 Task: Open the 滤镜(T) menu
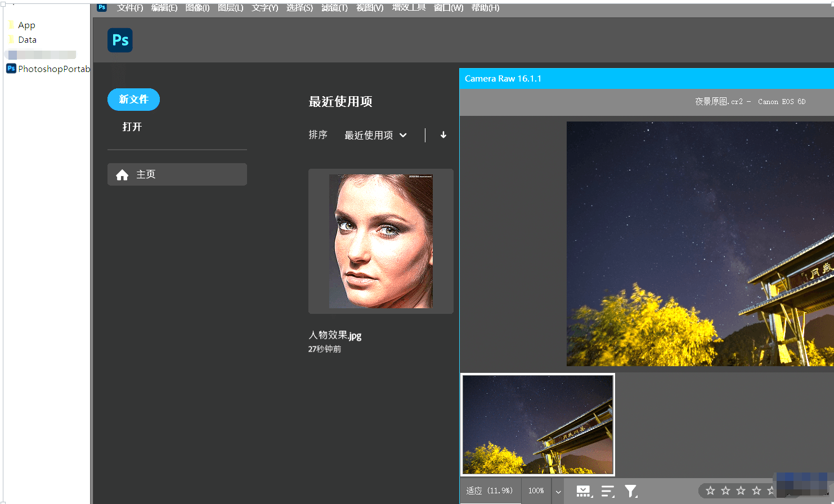(334, 8)
